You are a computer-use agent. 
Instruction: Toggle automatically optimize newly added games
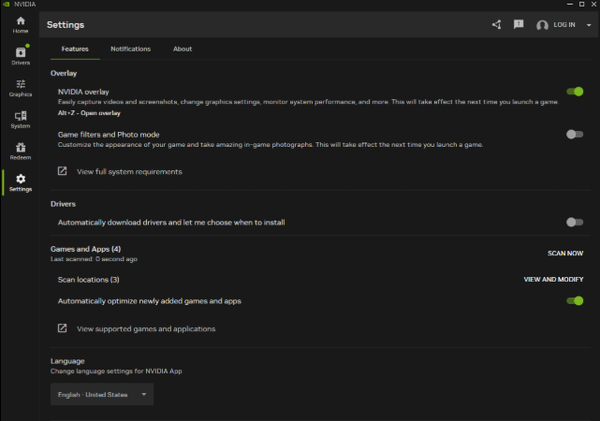click(574, 300)
